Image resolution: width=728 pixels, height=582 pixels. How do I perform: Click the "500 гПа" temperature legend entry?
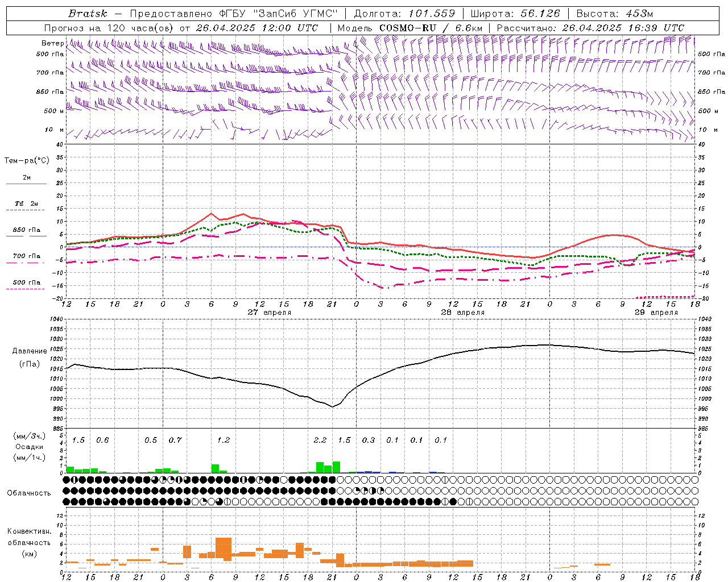27,282
